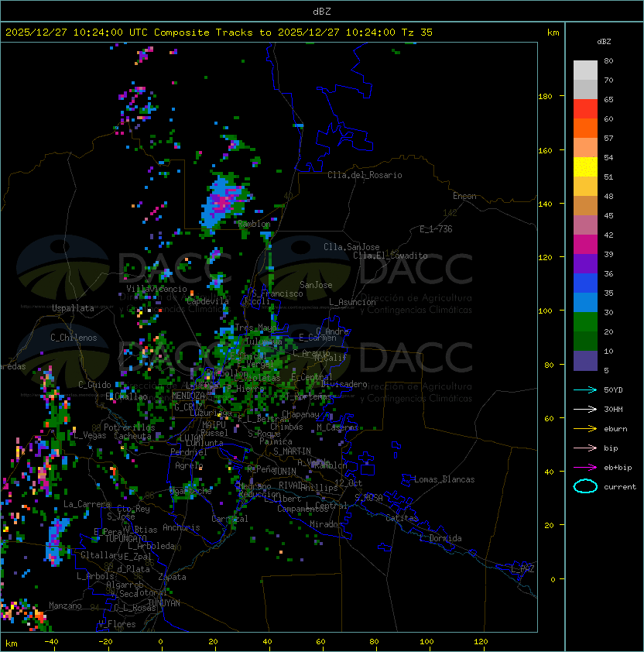Screen dimensions: 644x652
Task: Click the S_MARTIN label
Action: (292, 451)
